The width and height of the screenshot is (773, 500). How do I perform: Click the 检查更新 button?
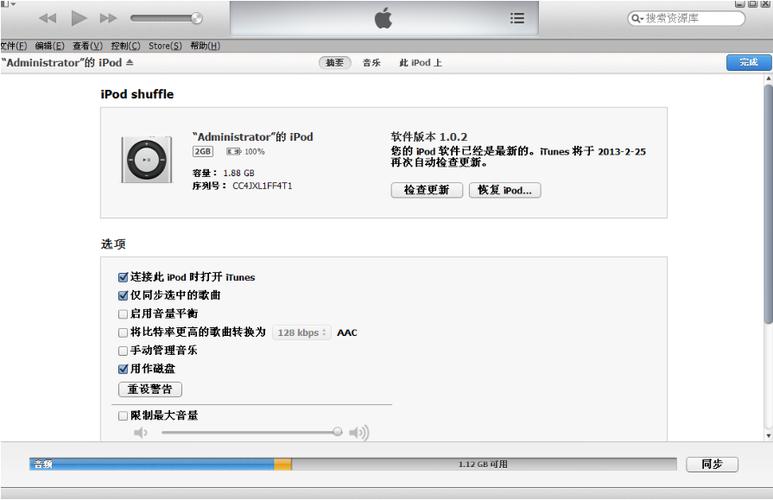pos(426,190)
